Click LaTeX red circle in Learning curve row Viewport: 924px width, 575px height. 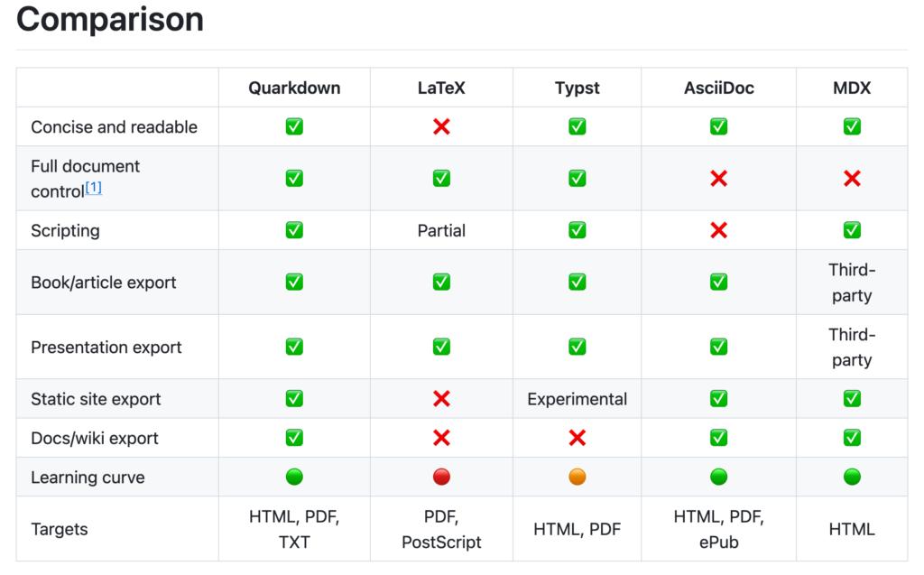pyautogui.click(x=441, y=477)
